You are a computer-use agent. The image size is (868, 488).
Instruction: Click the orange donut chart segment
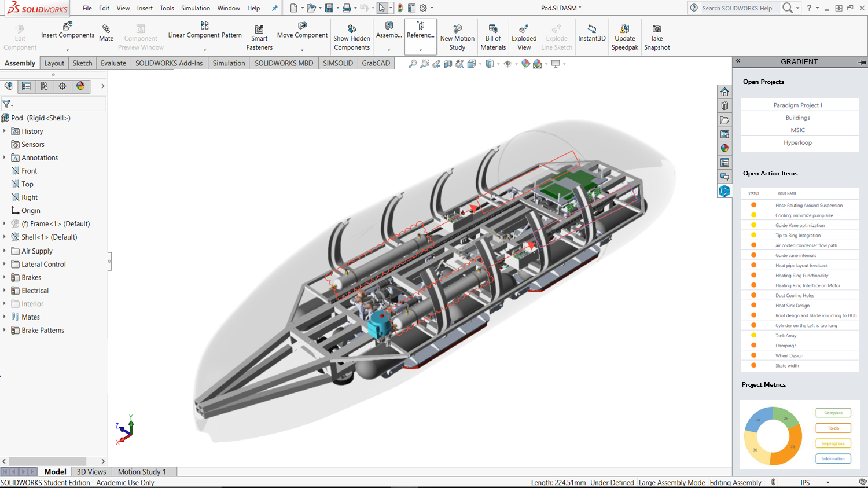(788, 445)
